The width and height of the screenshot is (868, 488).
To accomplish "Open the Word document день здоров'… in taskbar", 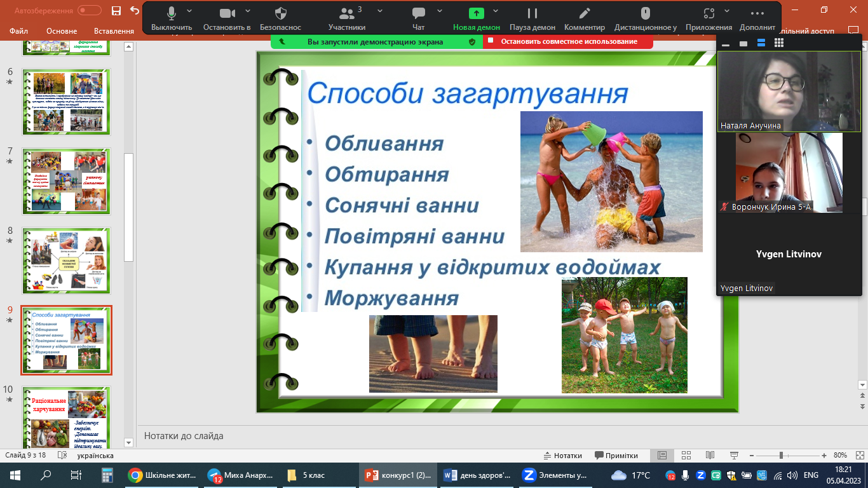I will (478, 475).
